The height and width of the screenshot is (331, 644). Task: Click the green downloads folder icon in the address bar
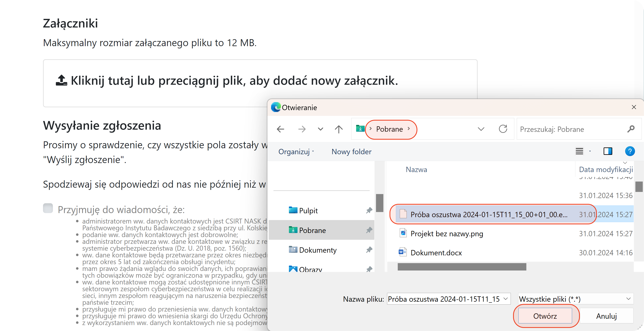tap(360, 129)
